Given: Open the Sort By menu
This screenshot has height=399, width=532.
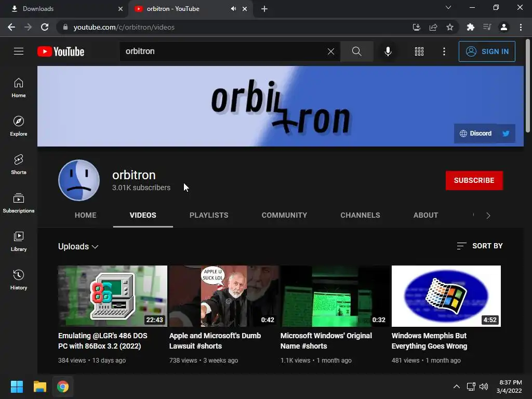Looking at the screenshot, I should click(480, 246).
